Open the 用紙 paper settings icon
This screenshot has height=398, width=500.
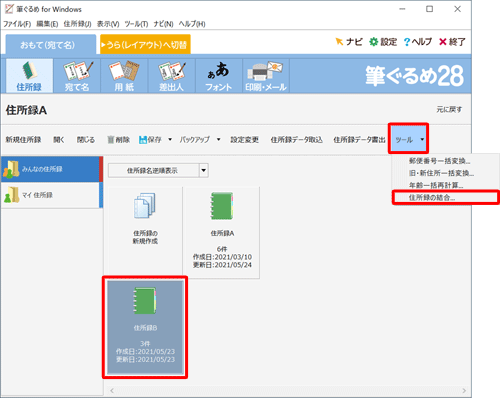coord(124,76)
